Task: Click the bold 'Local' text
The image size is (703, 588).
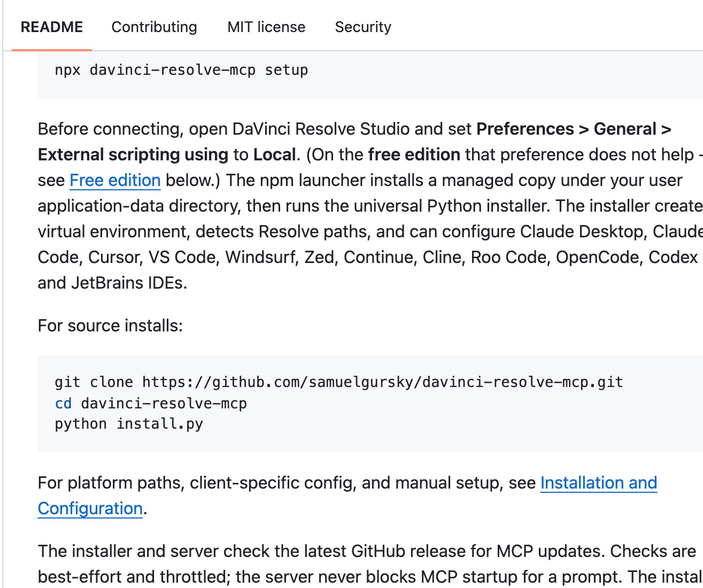Action: pos(274,155)
